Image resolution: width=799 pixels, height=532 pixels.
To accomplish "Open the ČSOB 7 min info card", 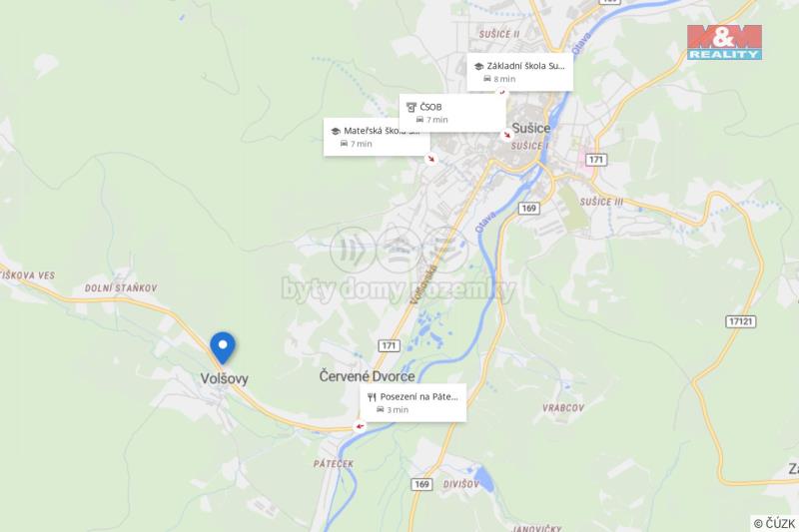I will click(x=452, y=113).
